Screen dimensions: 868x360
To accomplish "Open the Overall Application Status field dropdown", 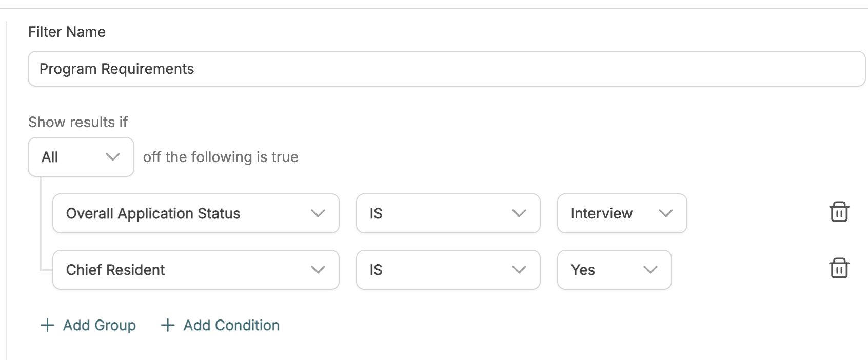I will pos(196,213).
